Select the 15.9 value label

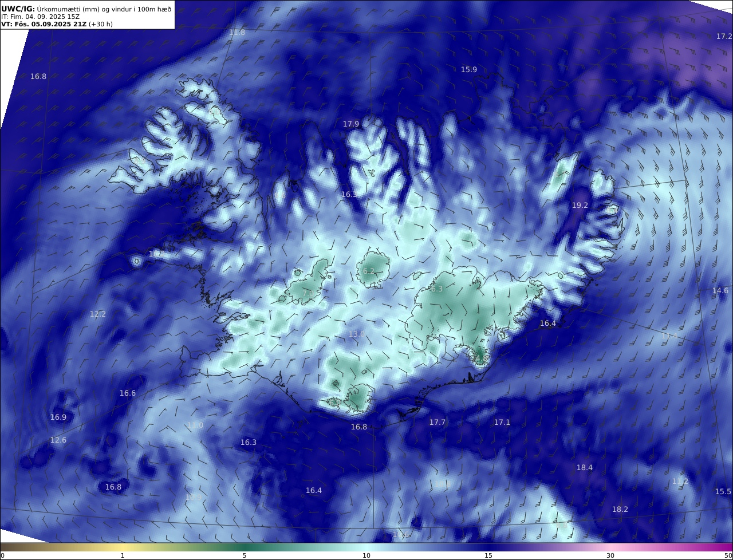point(469,69)
